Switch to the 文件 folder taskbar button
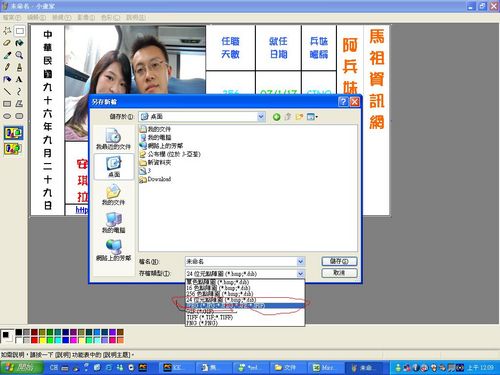This screenshot has width=500, height=375. (288, 368)
